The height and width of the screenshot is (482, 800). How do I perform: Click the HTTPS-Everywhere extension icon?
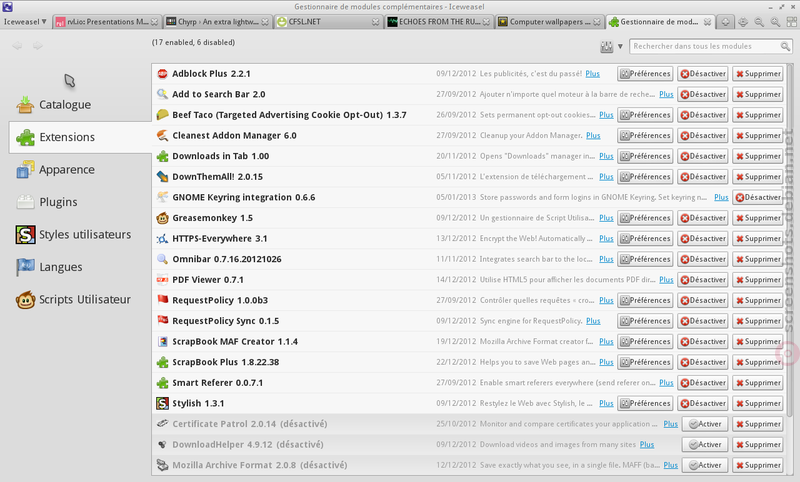(x=162, y=239)
